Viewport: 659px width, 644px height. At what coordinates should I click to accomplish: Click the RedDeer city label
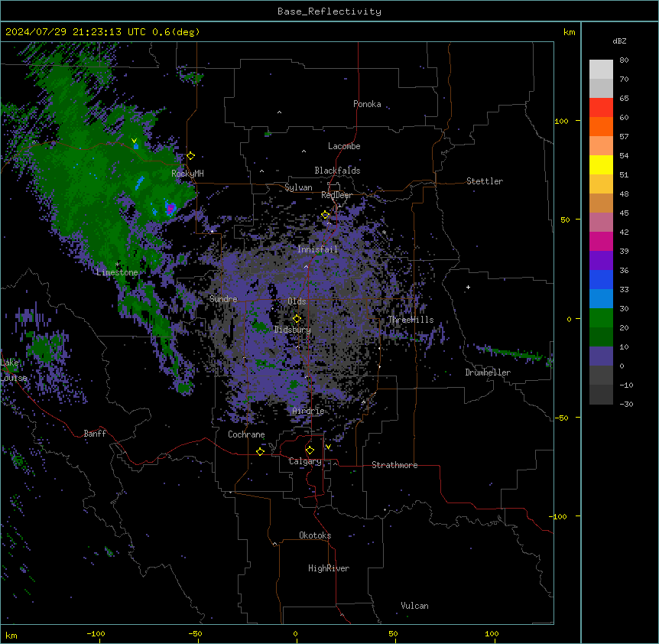(336, 195)
